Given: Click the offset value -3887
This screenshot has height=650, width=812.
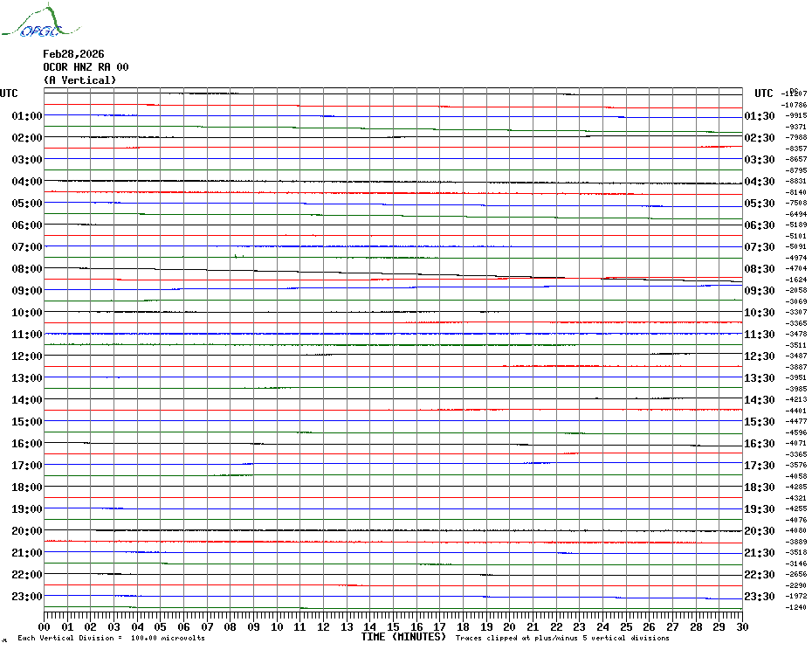Looking at the screenshot, I should tap(796, 366).
